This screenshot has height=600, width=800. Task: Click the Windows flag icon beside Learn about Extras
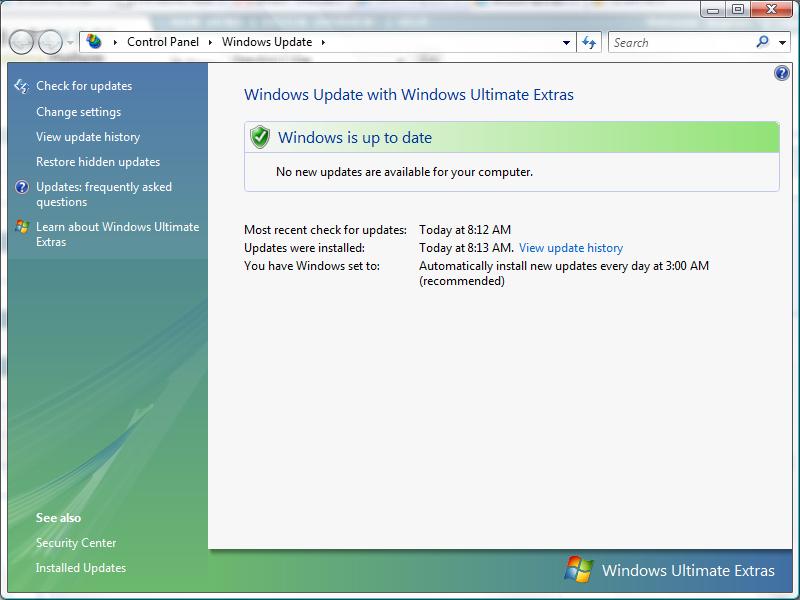click(22, 227)
